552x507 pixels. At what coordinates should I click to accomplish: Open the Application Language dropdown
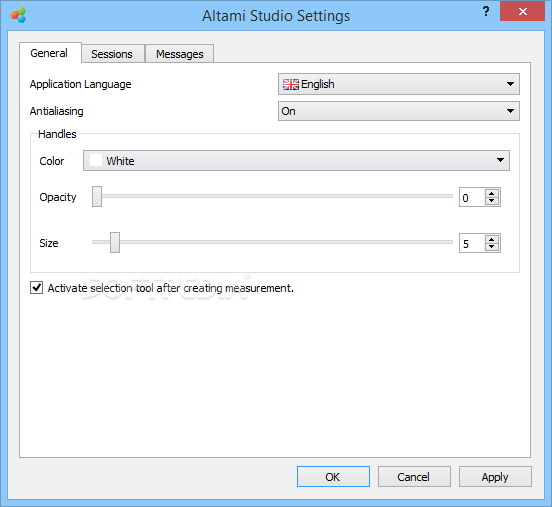[x=399, y=84]
